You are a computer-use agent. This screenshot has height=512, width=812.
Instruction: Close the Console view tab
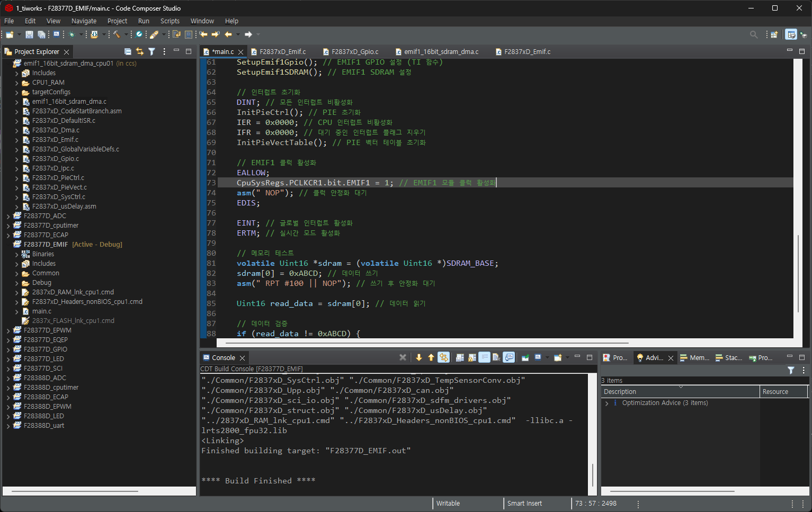242,358
